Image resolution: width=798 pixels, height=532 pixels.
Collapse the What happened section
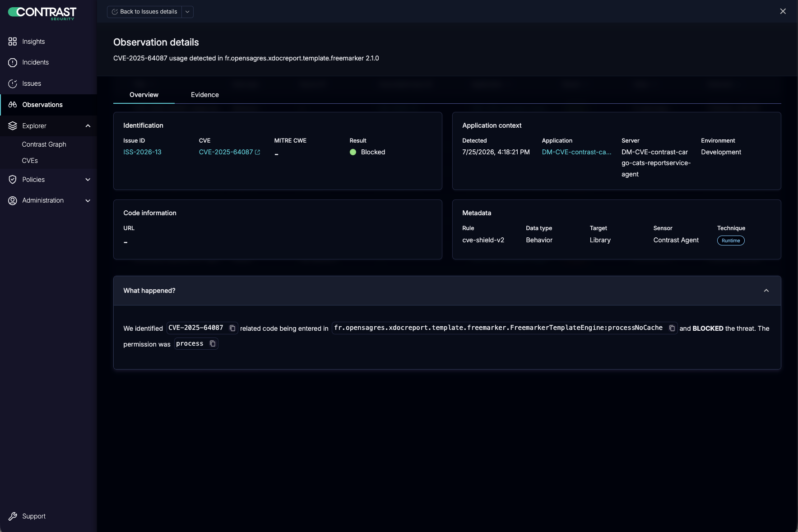[x=766, y=291]
